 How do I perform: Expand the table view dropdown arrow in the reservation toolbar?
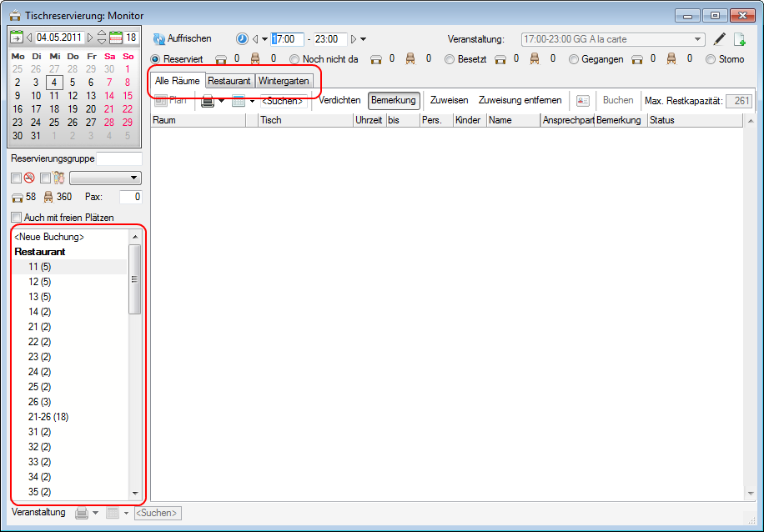pyautogui.click(x=252, y=101)
